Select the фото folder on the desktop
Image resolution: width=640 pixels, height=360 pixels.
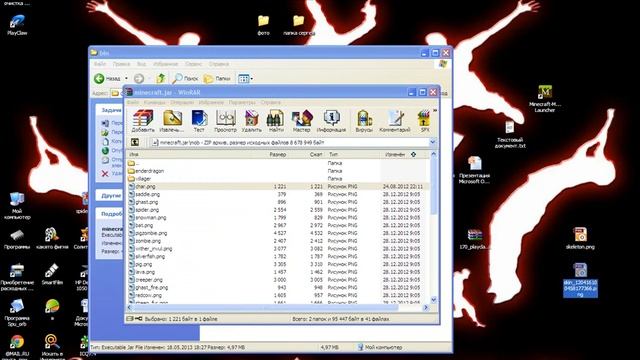pyautogui.click(x=263, y=25)
